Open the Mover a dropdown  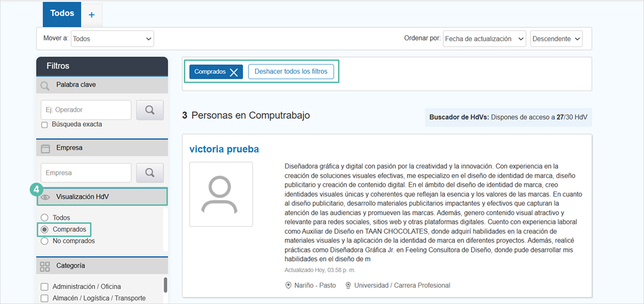[112, 39]
